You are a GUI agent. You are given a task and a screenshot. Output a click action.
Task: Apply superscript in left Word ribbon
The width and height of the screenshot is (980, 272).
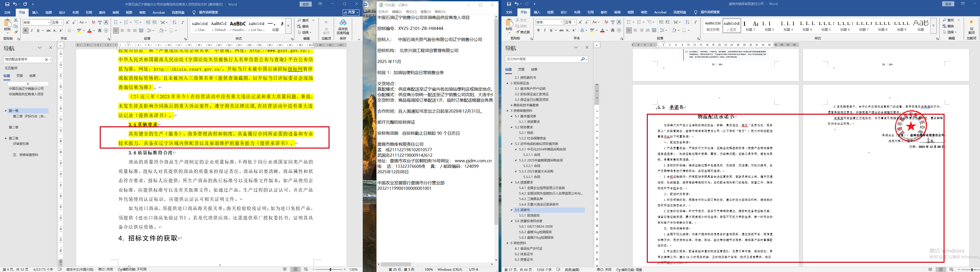point(61,30)
